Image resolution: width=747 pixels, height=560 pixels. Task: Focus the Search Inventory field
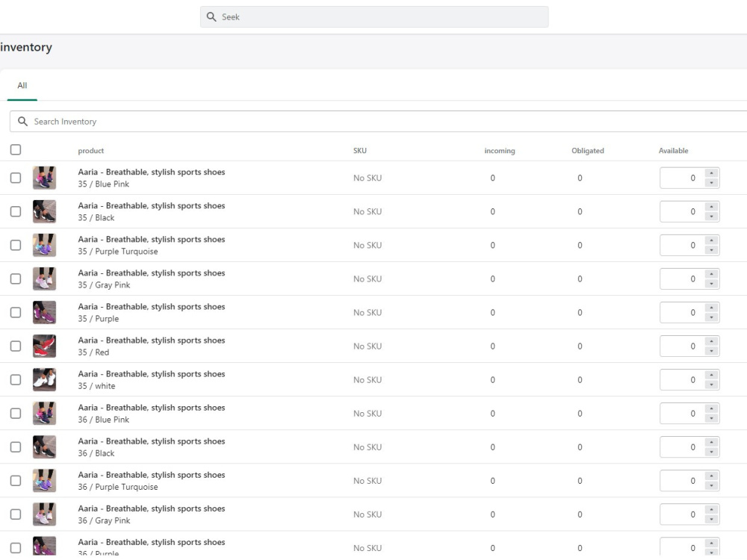[x=379, y=122]
